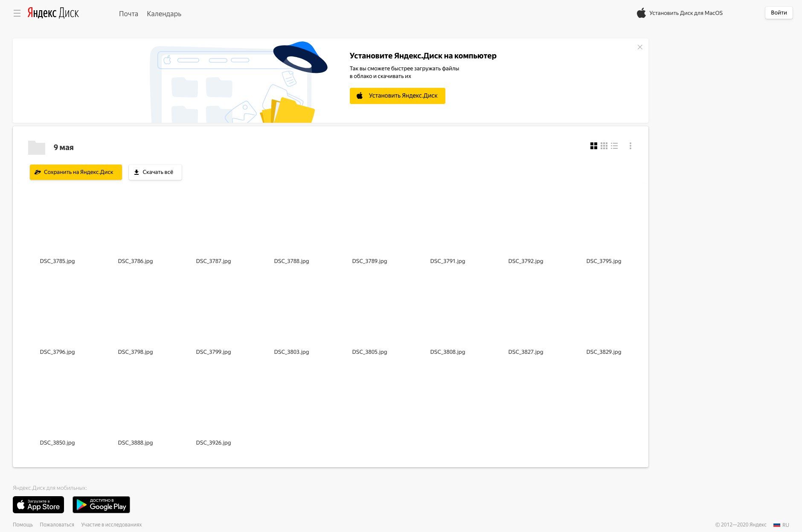Click the 9 мая folder icon

(37, 147)
